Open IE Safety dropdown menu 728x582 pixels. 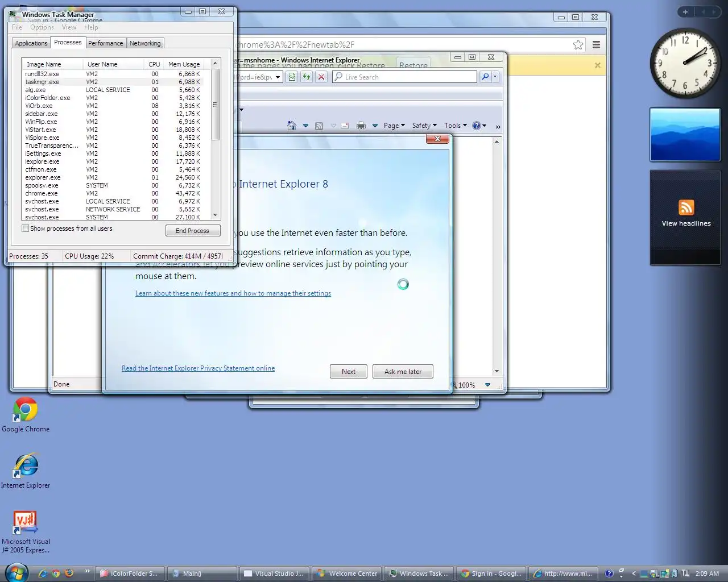tap(424, 126)
